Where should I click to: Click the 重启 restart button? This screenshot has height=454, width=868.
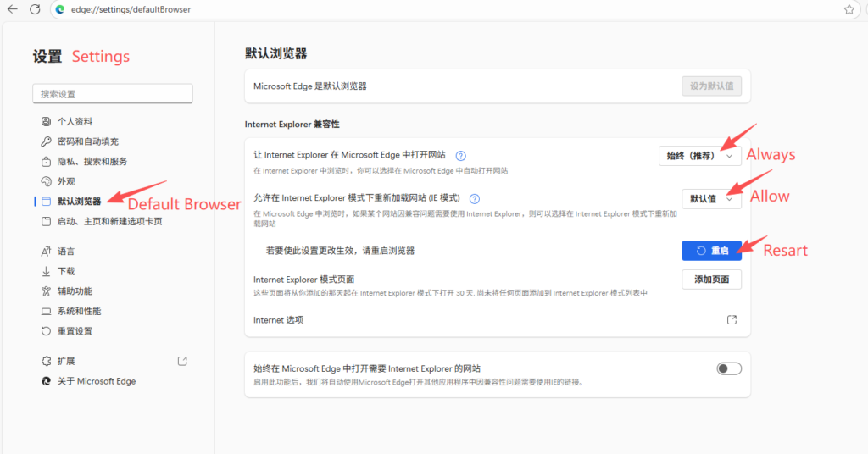tap(711, 251)
